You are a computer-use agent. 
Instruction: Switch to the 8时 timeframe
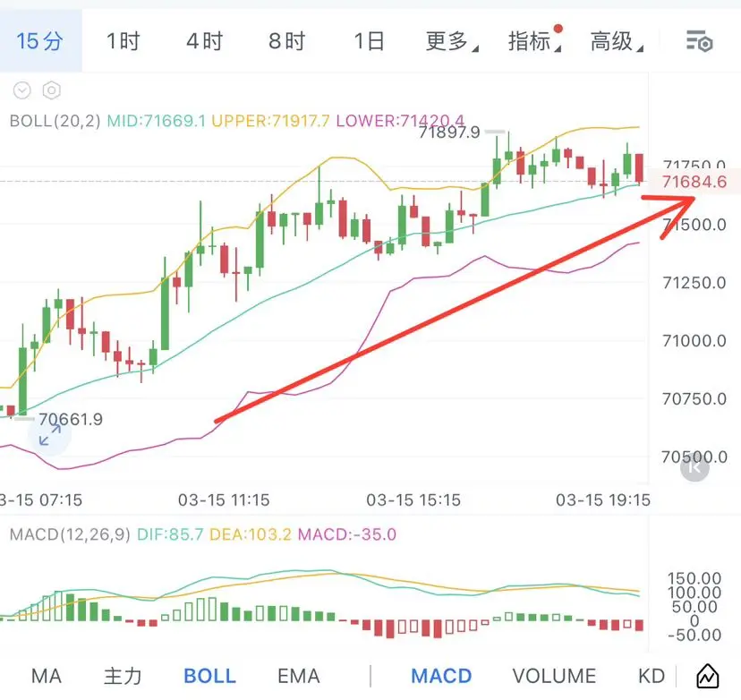[287, 41]
